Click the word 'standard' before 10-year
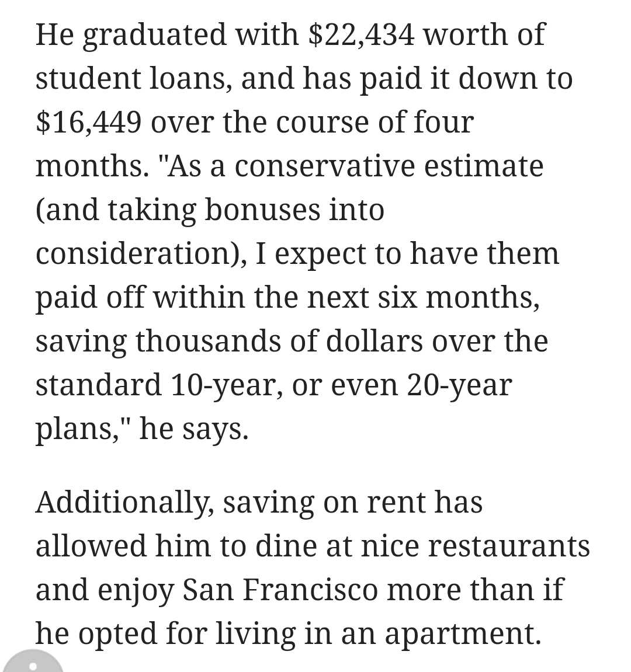 tap(99, 385)
